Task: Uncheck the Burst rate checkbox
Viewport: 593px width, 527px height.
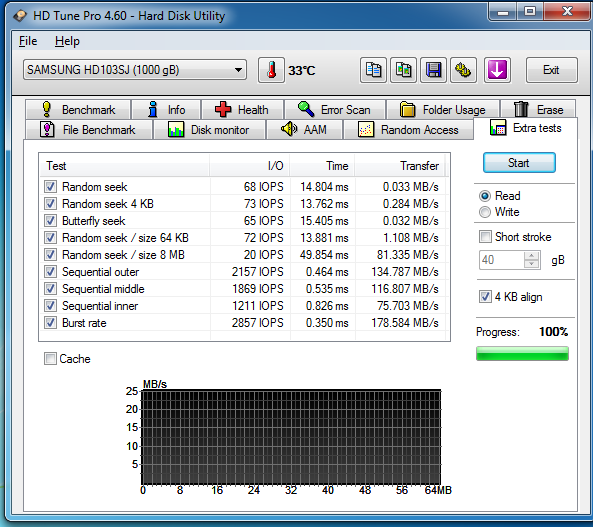Action: pyautogui.click(x=50, y=323)
